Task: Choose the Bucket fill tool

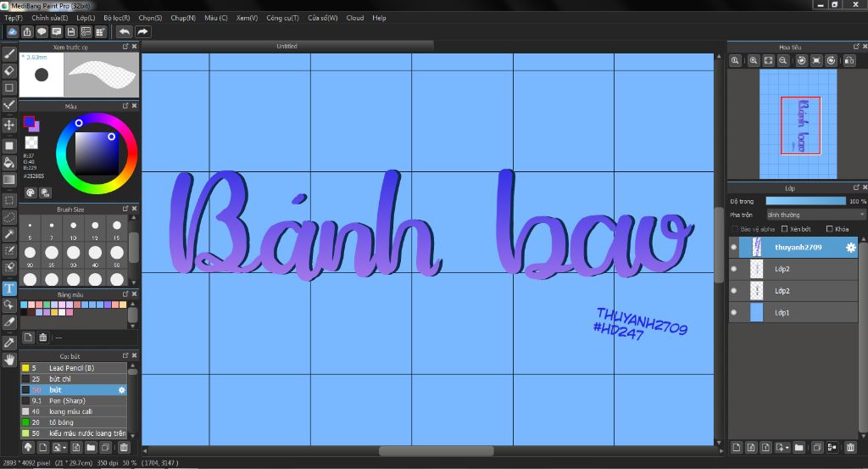Action: 8,162
